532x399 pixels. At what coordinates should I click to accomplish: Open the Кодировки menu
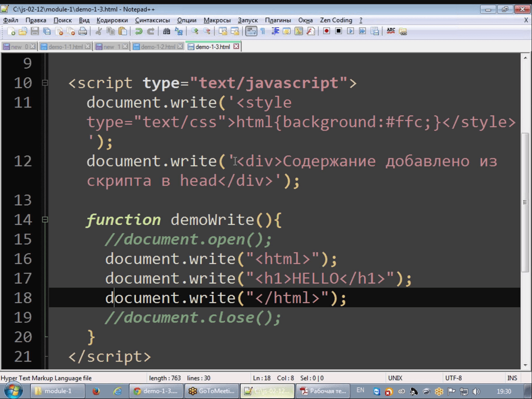112,20
